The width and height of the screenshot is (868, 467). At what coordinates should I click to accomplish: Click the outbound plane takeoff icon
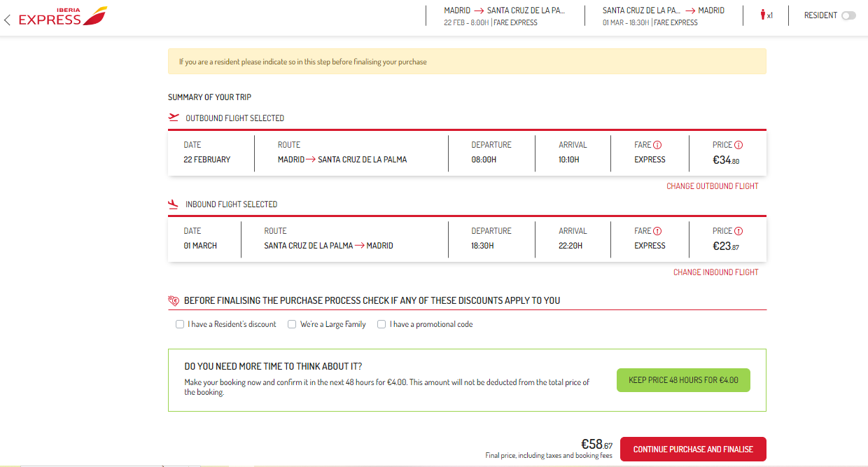pyautogui.click(x=174, y=118)
